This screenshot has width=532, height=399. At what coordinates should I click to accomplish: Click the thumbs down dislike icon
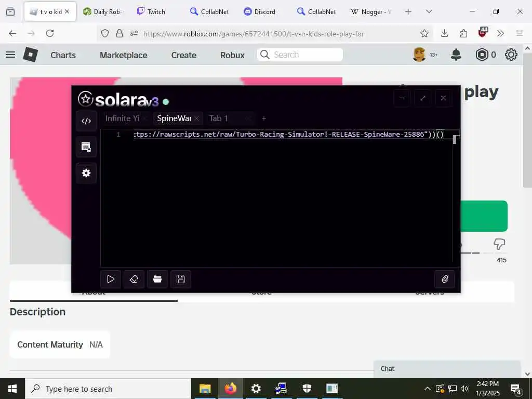click(499, 244)
